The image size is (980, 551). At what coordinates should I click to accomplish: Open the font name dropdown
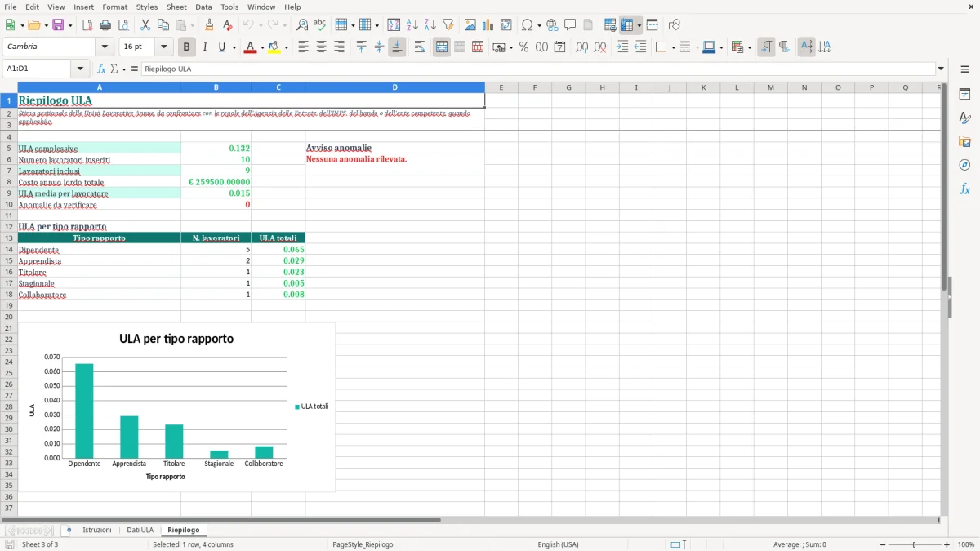[x=104, y=47]
